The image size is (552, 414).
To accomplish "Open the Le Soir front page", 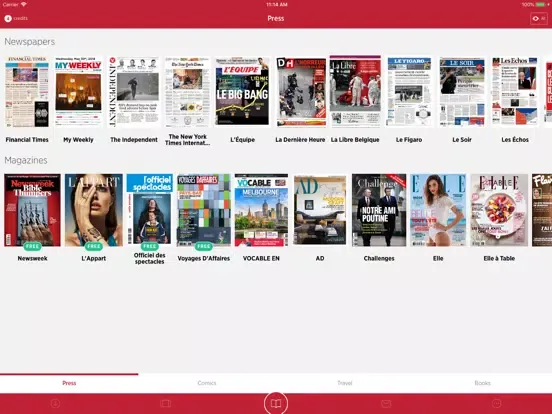I will click(x=462, y=92).
